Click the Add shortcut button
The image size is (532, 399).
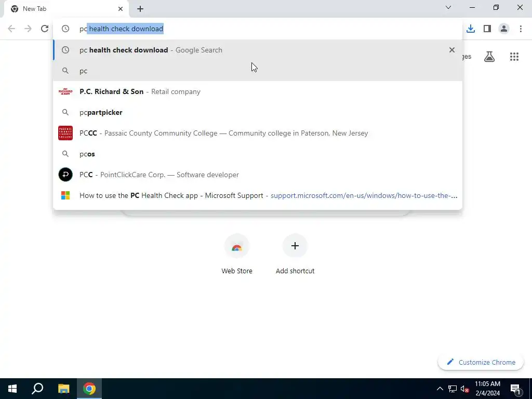click(295, 254)
